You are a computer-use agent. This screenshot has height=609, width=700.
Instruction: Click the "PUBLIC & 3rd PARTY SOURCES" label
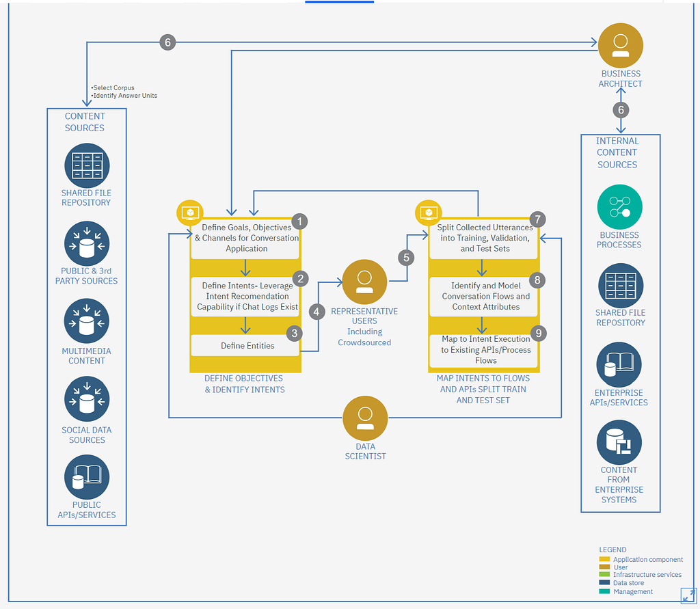click(x=87, y=276)
